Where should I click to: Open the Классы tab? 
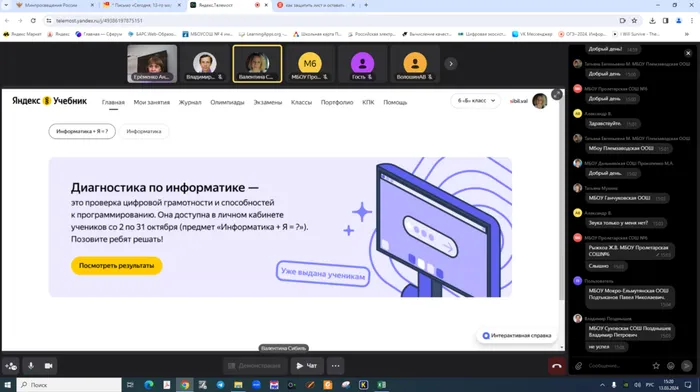(x=301, y=102)
